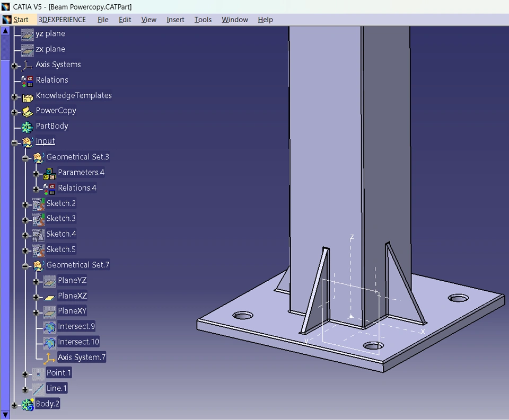Collapse the Input geometrical set node

[x=14, y=142]
